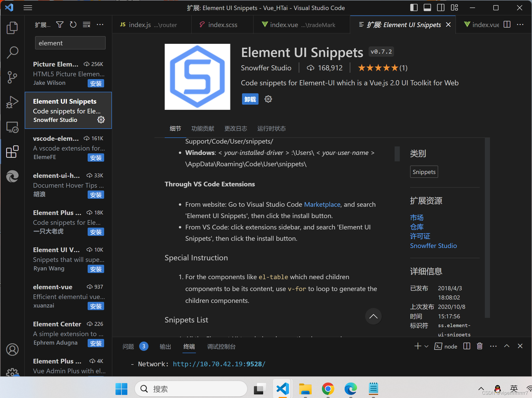
Task: Select the 细节 details tab
Action: pos(176,129)
